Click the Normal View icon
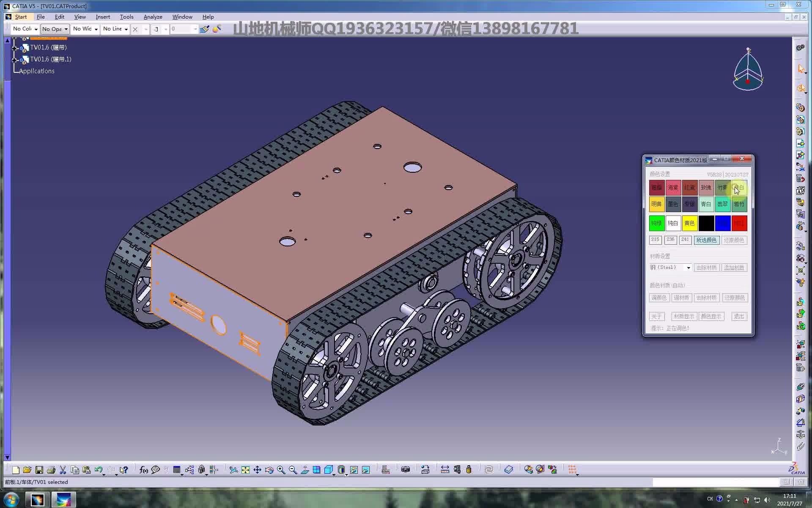Screen dimensions: 812x508 tap(304, 470)
